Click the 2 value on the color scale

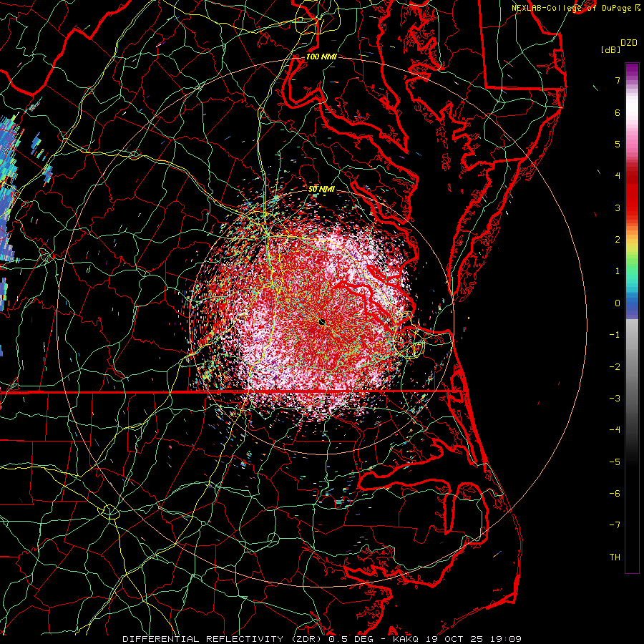coord(618,240)
